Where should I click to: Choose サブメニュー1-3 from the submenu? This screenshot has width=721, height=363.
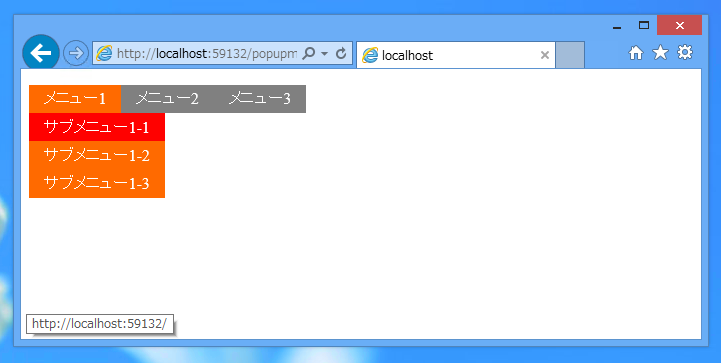tap(97, 183)
